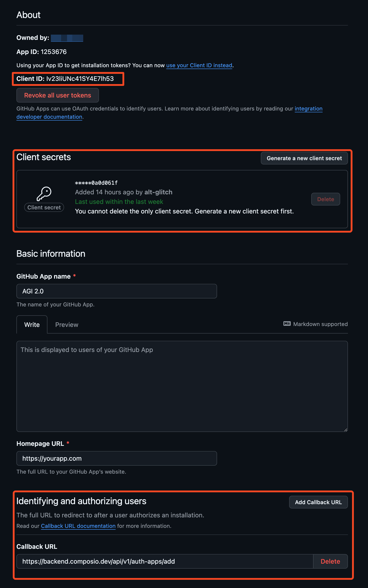Click the key icon in Client secrets
This screenshot has width=368, height=588.
pos(44,194)
